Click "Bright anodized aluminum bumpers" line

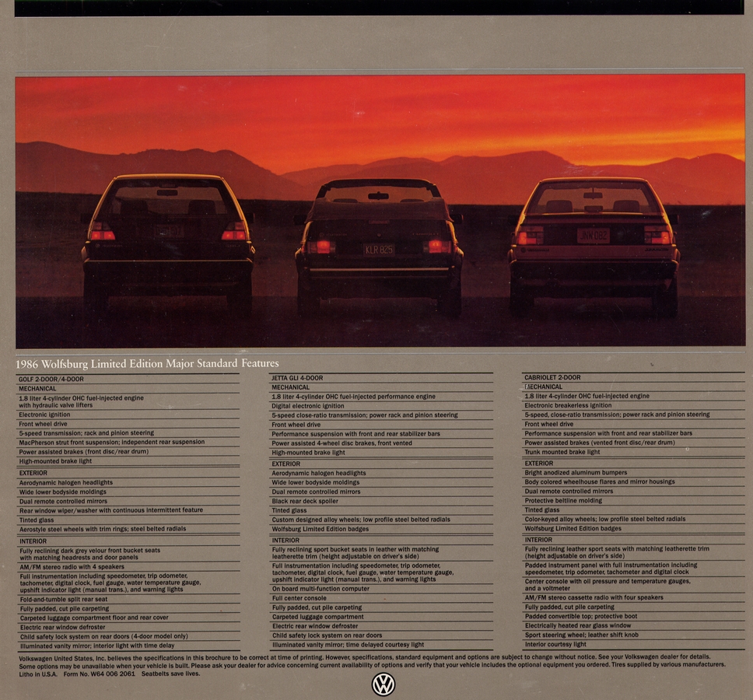pyautogui.click(x=576, y=473)
